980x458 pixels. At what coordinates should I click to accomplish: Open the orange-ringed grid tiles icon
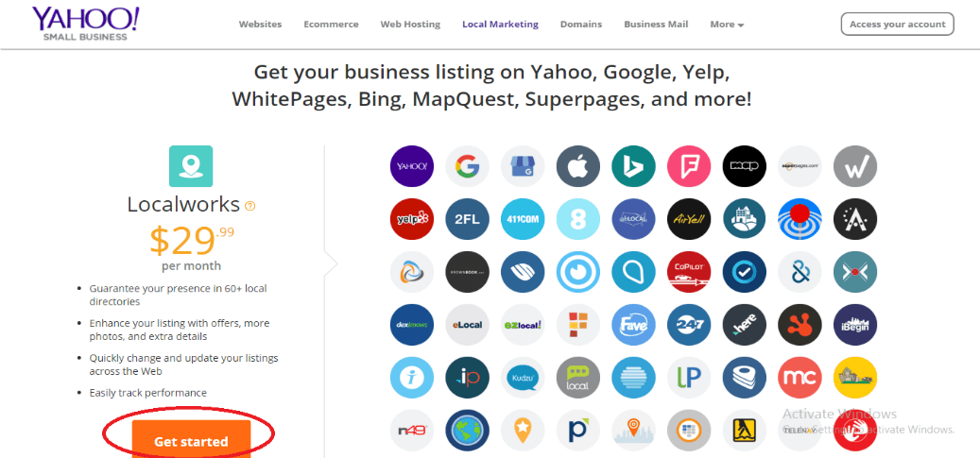(x=689, y=432)
